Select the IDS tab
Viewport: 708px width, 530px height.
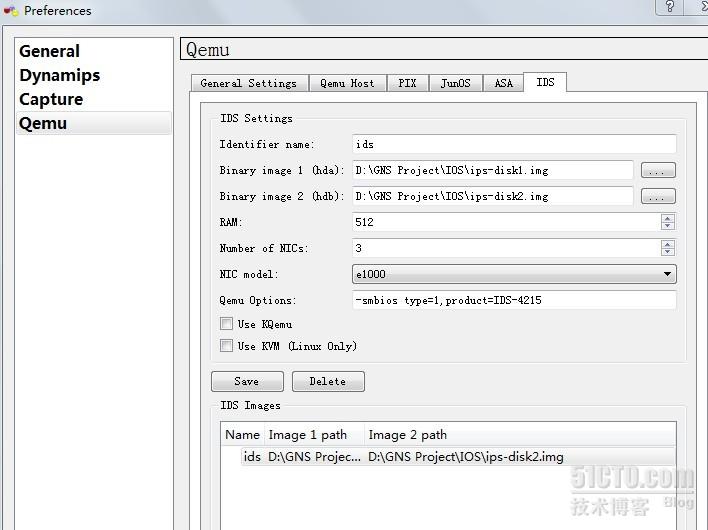(x=545, y=82)
